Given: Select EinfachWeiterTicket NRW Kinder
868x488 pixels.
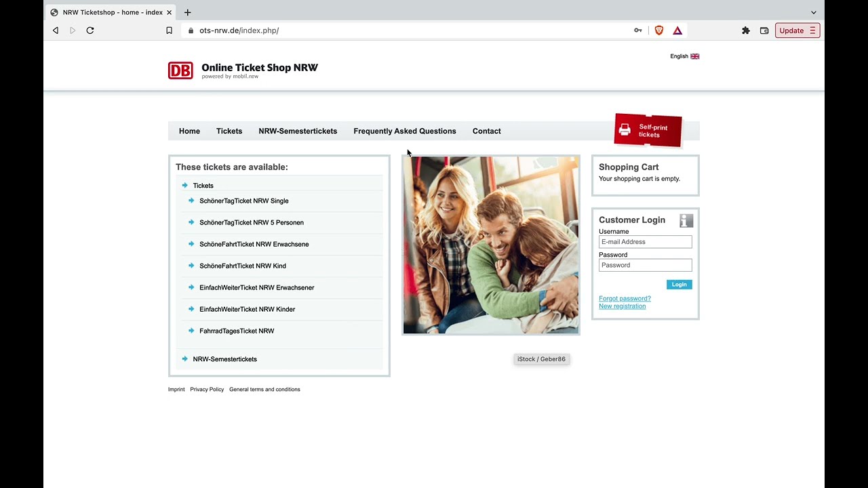Looking at the screenshot, I should pos(248,309).
